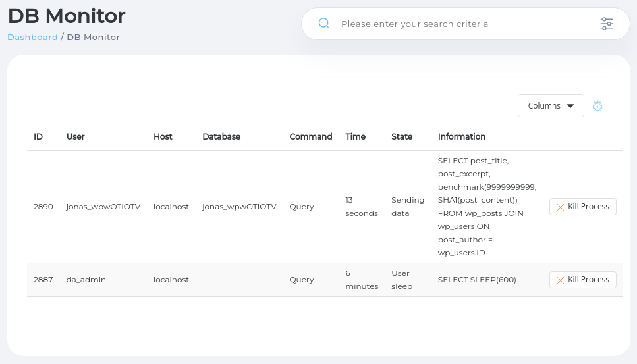The image size is (637, 364).
Task: Sort processes by Time column header
Action: 355,137
